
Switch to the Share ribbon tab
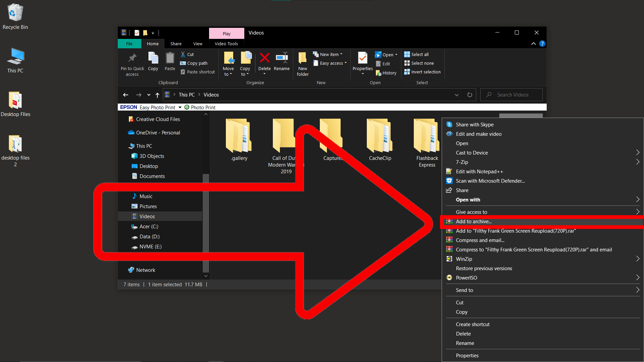coord(176,44)
